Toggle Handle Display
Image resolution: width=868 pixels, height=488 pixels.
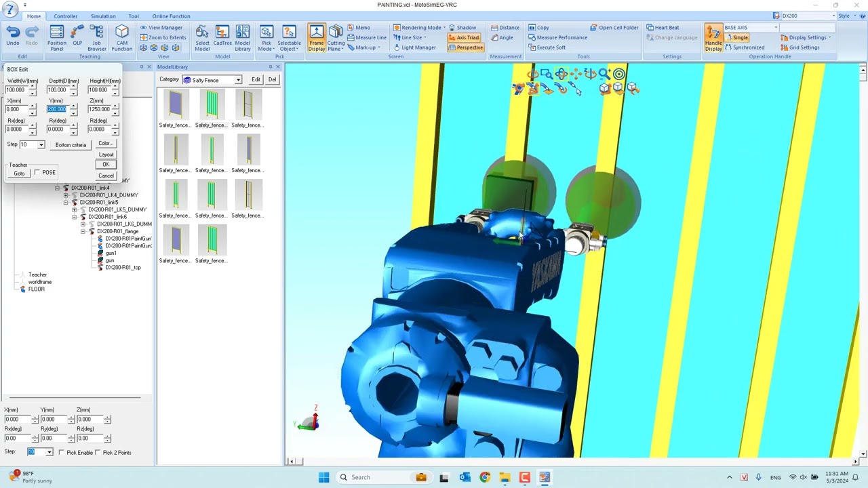point(713,38)
